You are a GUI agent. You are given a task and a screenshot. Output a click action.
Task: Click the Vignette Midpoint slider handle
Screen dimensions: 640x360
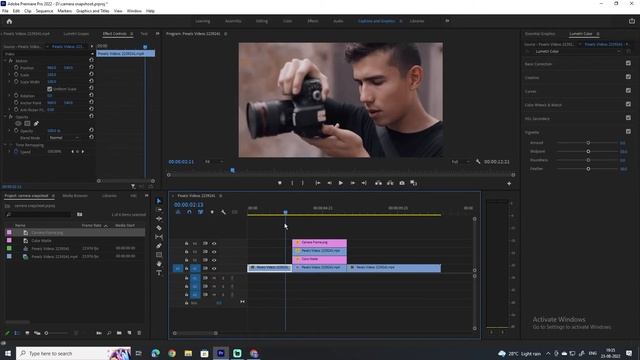pyautogui.click(x=588, y=151)
